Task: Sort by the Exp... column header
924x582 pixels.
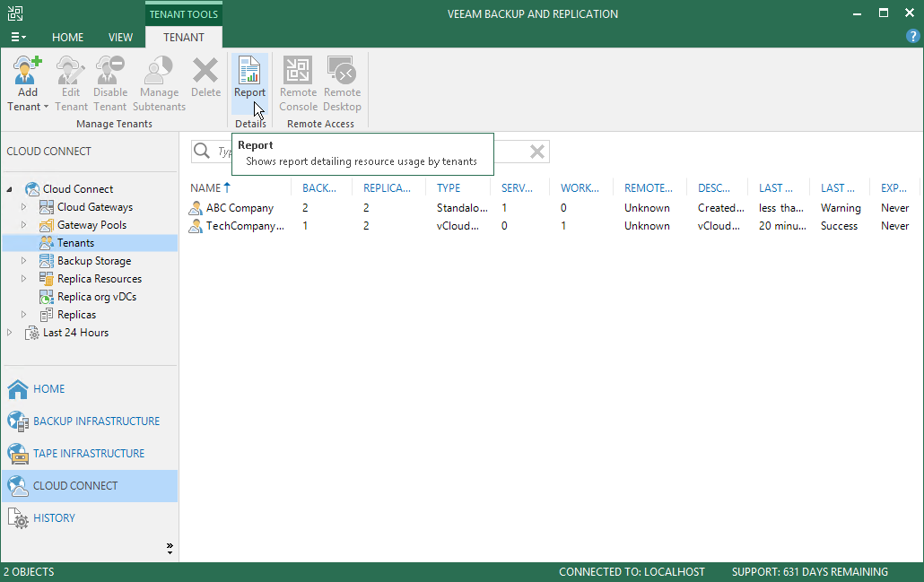Action: pos(894,188)
